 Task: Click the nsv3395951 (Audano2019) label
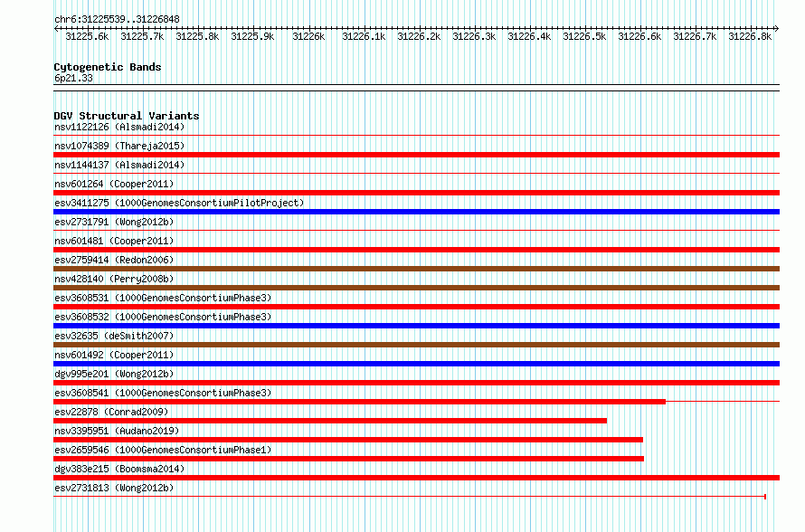(117, 431)
